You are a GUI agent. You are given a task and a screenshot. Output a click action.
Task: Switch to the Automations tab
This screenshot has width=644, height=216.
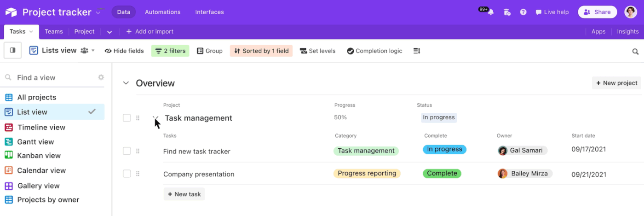click(x=163, y=12)
